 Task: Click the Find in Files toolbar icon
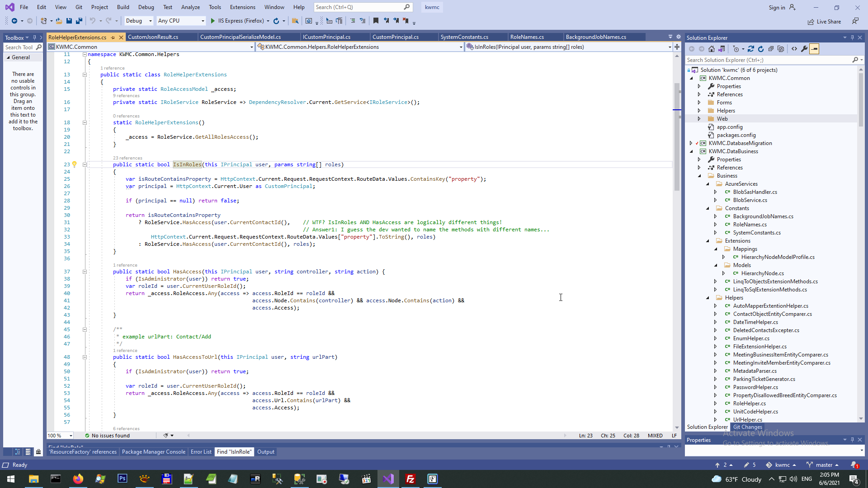click(x=295, y=21)
